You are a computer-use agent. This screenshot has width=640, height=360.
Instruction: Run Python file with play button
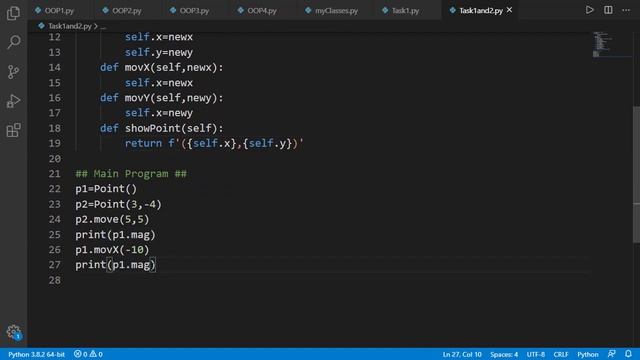(589, 10)
